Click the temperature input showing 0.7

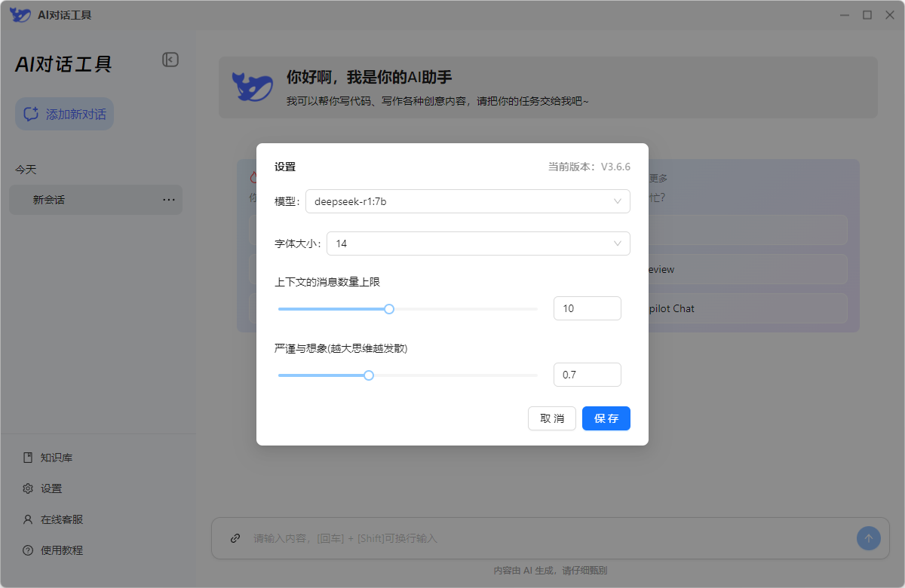(x=587, y=375)
